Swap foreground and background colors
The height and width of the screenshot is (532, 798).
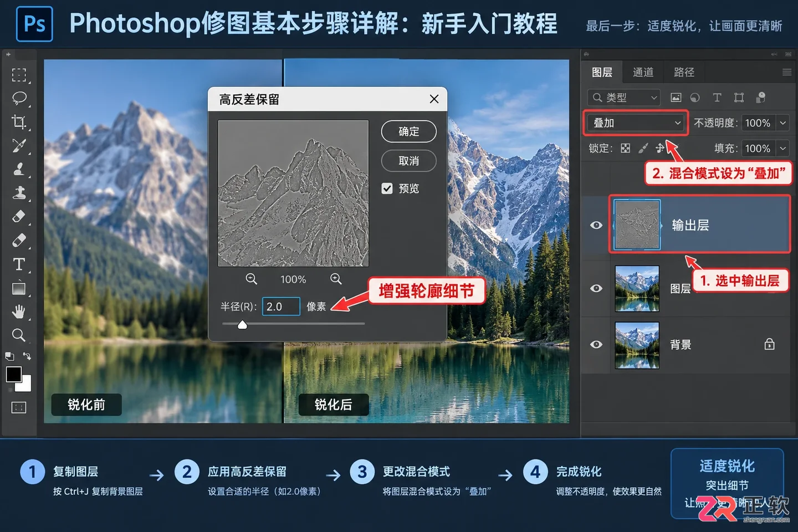click(27, 356)
